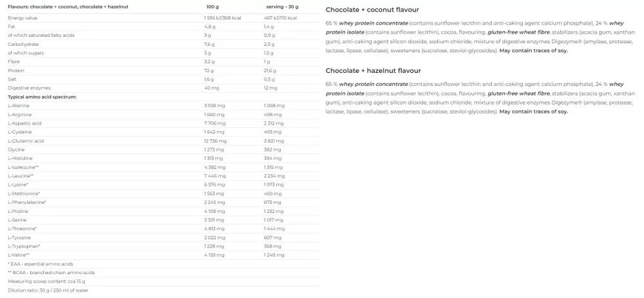Click the 100 g column header
Viewport: 644px width, 298px height.
click(213, 6)
